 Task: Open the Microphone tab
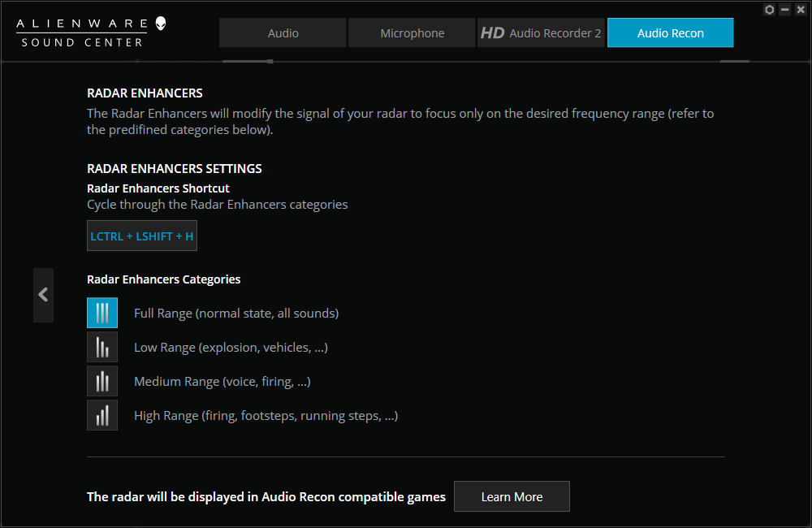tap(412, 33)
